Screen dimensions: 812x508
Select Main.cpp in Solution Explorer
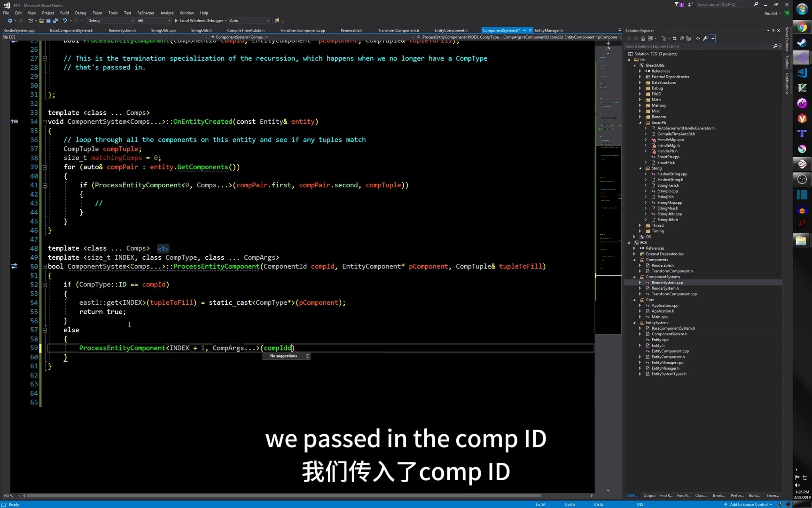coord(659,317)
